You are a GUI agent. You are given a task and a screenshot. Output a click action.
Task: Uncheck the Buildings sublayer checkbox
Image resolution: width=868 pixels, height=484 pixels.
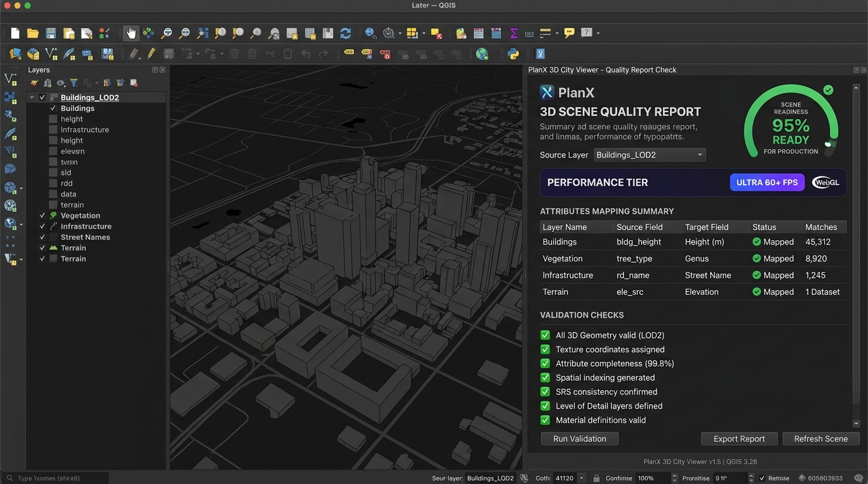[53, 108]
